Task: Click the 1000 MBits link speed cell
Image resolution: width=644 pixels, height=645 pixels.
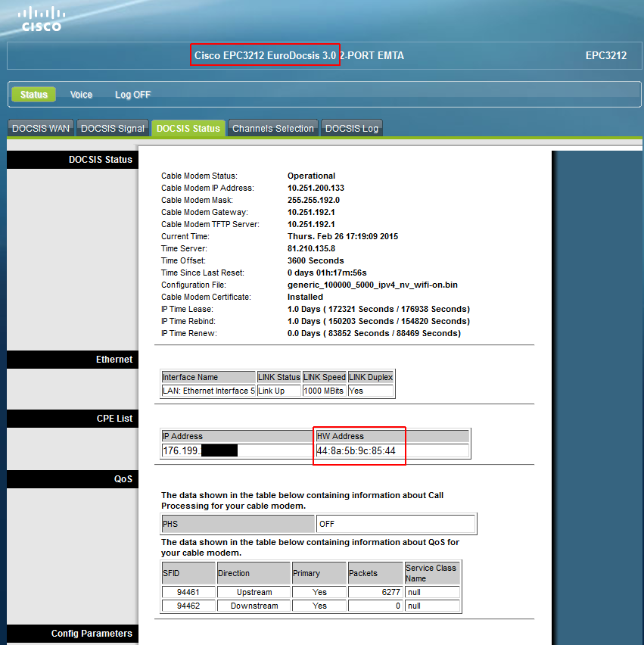Action: point(325,391)
